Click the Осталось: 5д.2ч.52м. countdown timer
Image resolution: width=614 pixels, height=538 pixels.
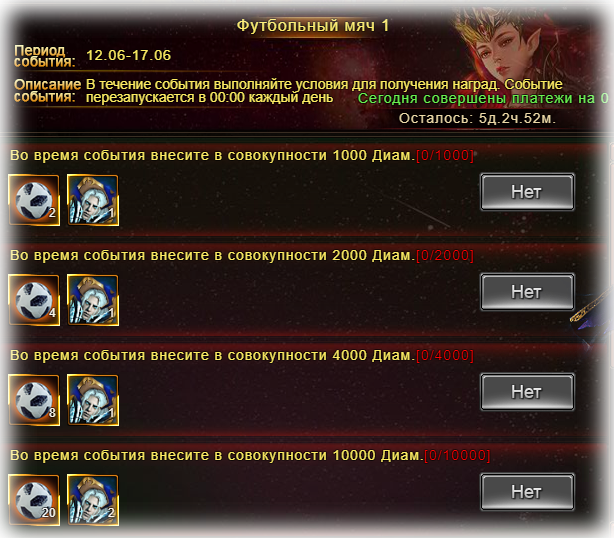tap(477, 118)
